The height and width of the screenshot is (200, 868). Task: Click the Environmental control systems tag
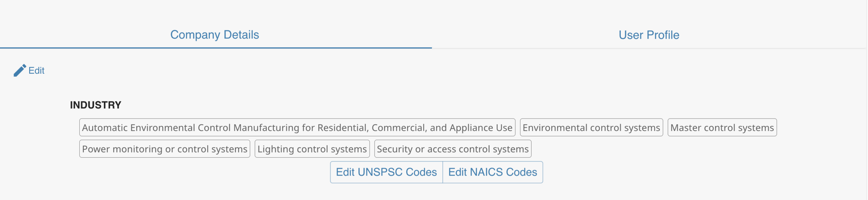point(591,128)
